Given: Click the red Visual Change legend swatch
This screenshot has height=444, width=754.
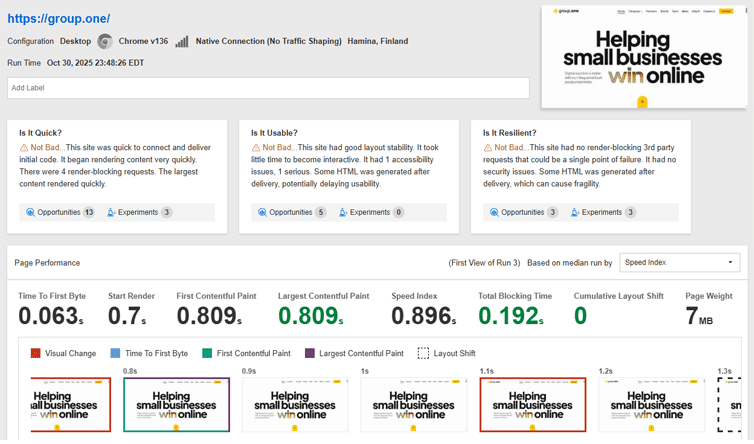Looking at the screenshot, I should [x=36, y=353].
